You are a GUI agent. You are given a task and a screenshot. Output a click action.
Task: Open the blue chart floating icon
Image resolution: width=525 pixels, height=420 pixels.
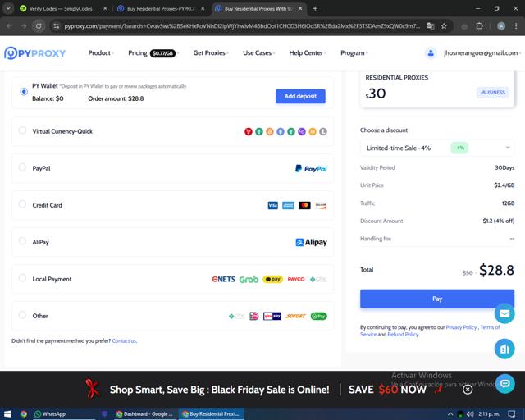coord(504,349)
